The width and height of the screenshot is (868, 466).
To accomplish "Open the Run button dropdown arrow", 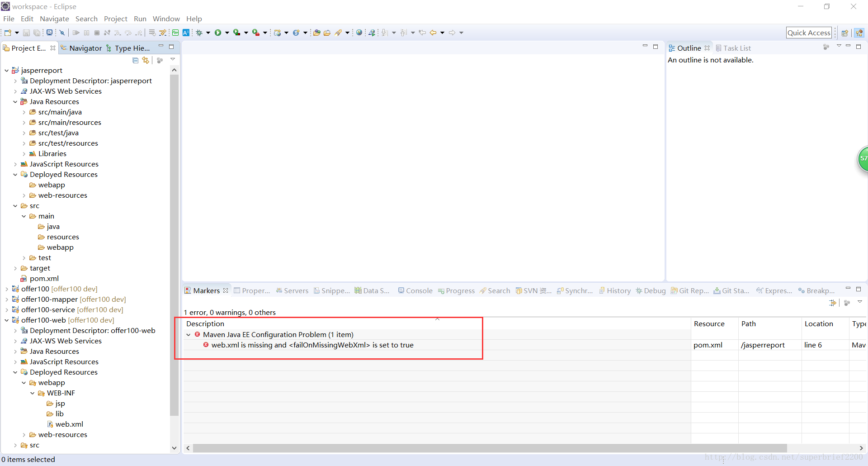I will tap(227, 33).
